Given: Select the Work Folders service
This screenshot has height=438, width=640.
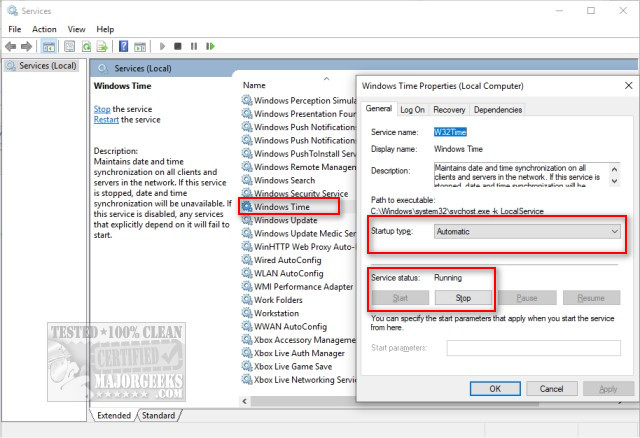Looking at the screenshot, I should pos(278,300).
